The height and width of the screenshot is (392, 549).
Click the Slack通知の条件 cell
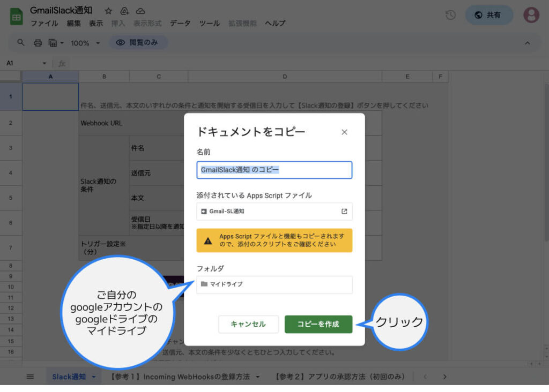point(104,185)
